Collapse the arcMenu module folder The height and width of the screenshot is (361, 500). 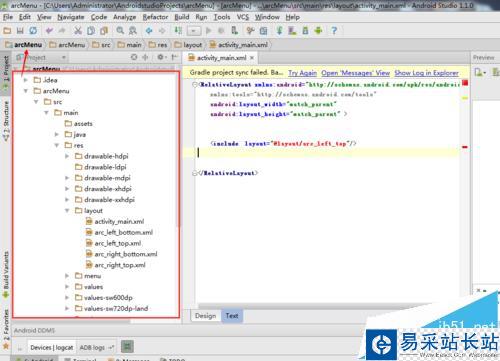(x=26, y=91)
